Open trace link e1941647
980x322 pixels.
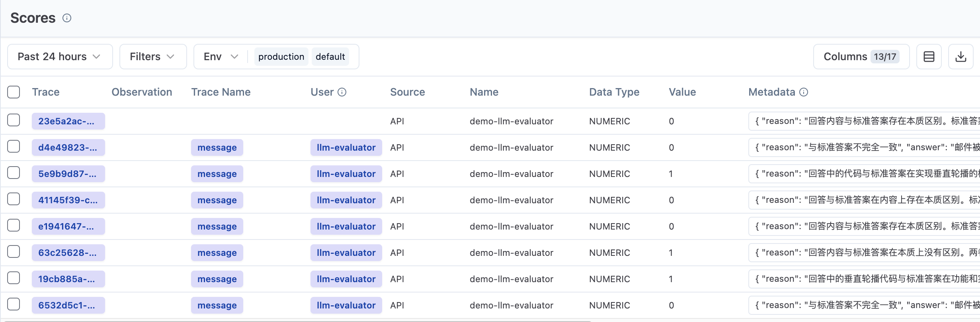[x=68, y=226]
